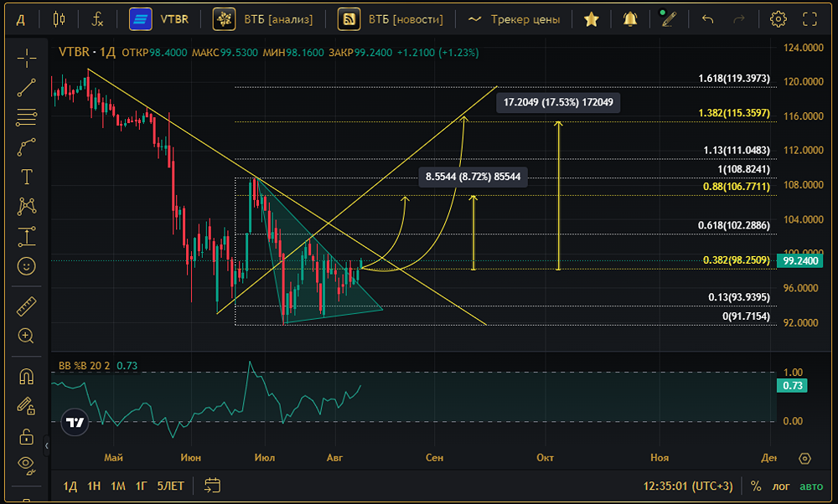Add chart to favorites with star
Image resolution: width=838 pixels, height=504 pixels.
coord(591,20)
